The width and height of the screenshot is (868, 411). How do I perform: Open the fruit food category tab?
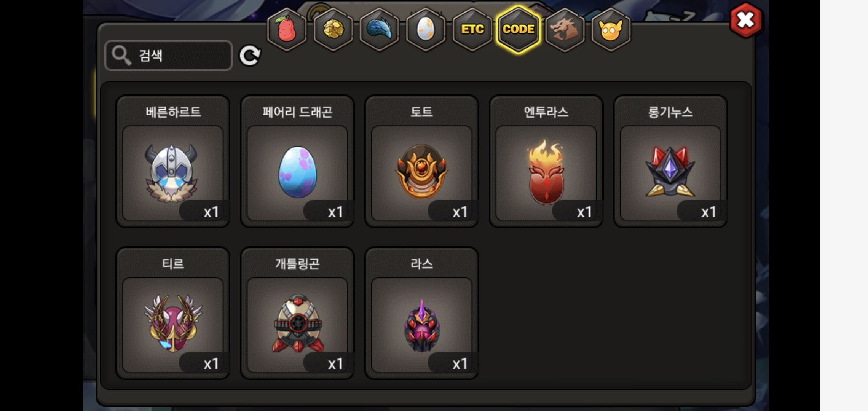tap(287, 29)
